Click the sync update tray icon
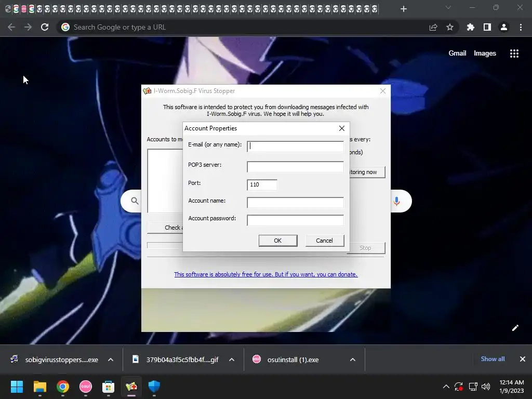The image size is (532, 399). point(459,387)
